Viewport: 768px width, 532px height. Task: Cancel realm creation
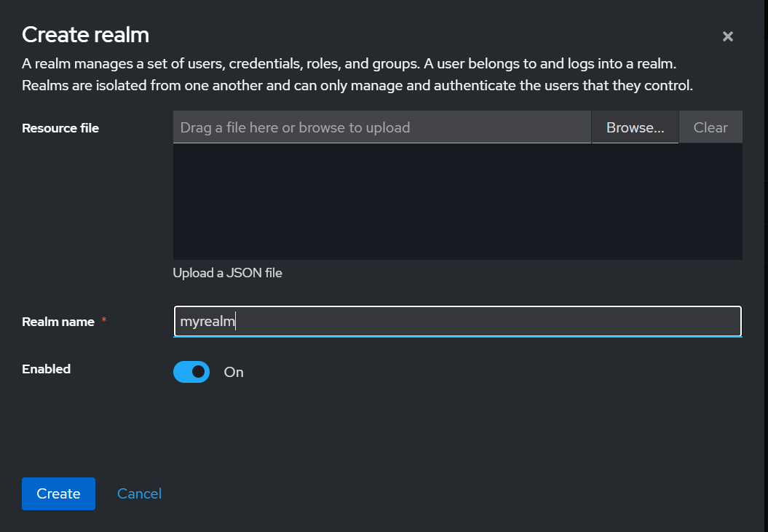(139, 493)
